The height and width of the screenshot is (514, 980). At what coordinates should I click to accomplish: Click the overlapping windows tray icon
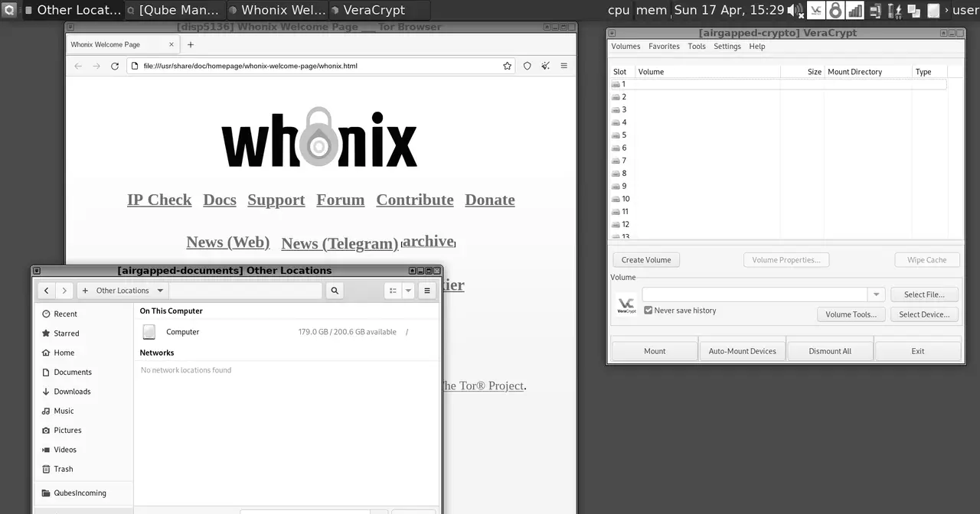click(x=914, y=11)
